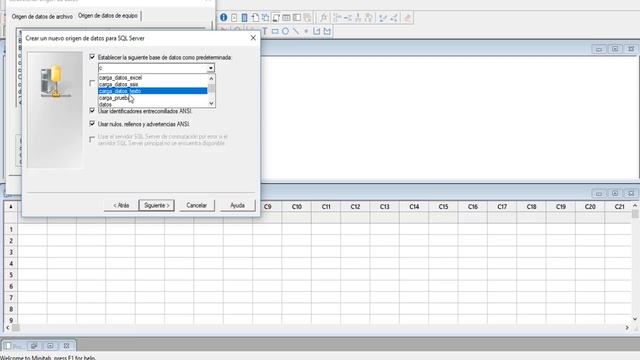This screenshot has width=640, height=360.
Task: Click the first greyed column alignment icon
Action: [x=337, y=18]
